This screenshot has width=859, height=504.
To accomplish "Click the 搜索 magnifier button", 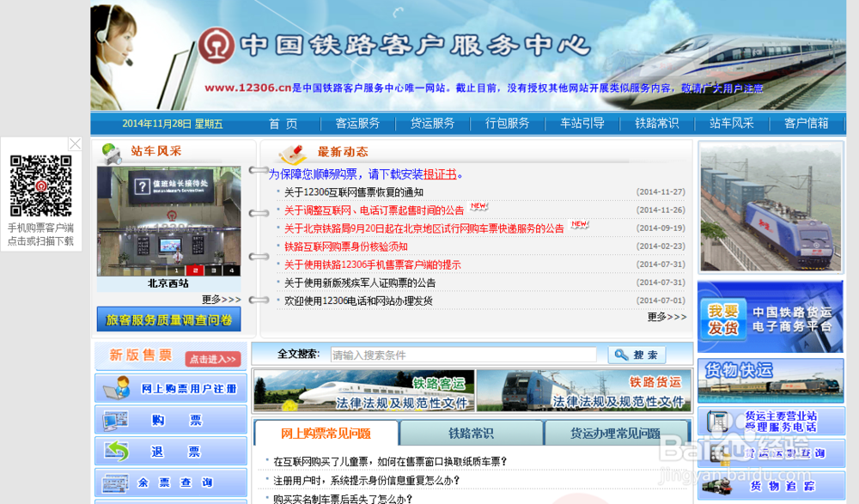I will click(x=637, y=355).
